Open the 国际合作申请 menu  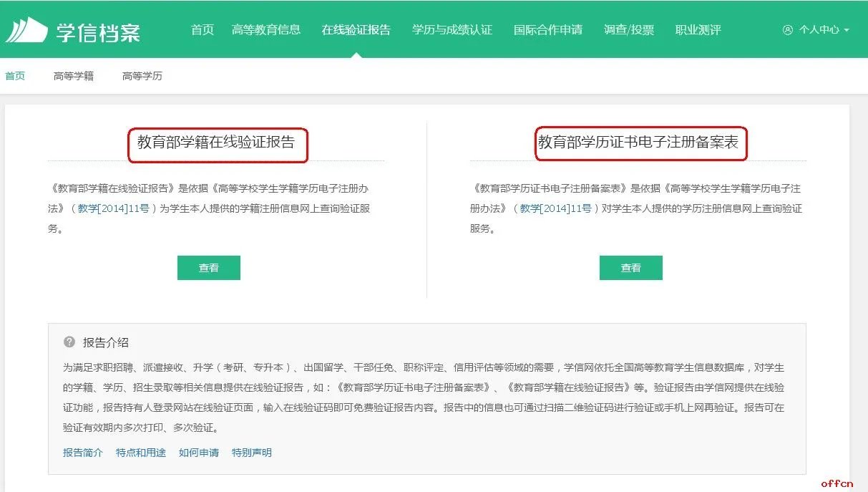(x=548, y=30)
